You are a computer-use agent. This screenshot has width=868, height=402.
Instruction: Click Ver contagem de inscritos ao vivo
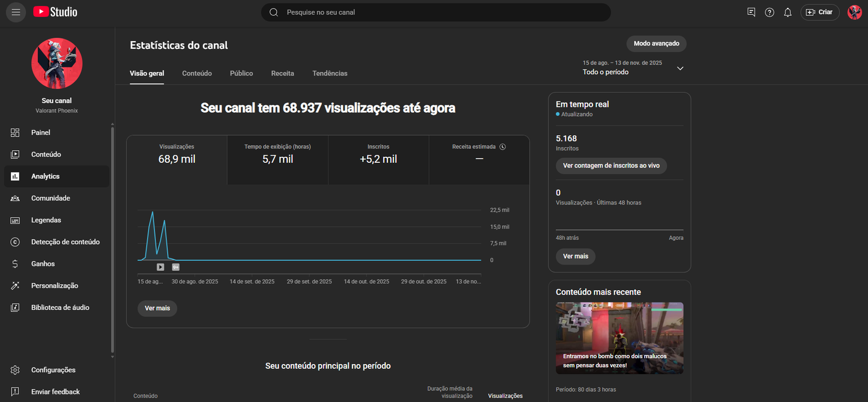(x=611, y=165)
